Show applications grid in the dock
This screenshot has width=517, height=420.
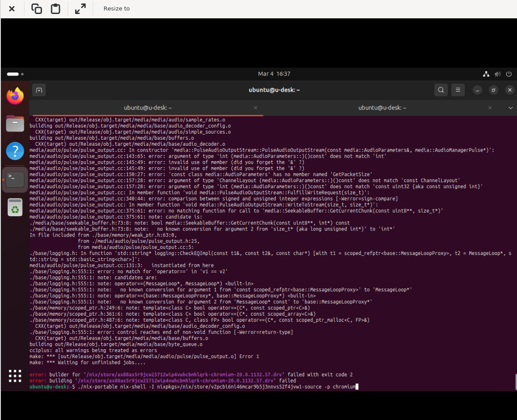click(15, 376)
